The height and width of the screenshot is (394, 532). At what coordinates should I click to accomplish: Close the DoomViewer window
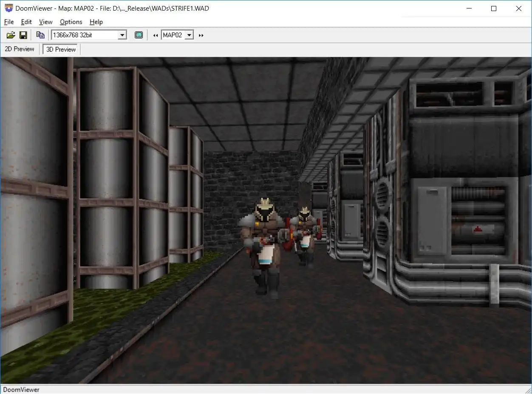[519, 8]
